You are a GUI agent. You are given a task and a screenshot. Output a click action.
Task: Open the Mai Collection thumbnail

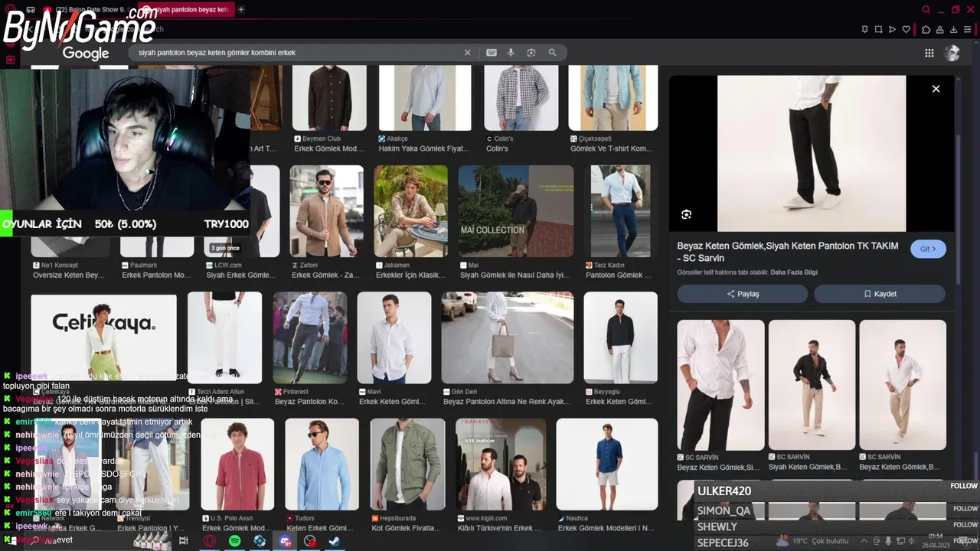click(515, 211)
